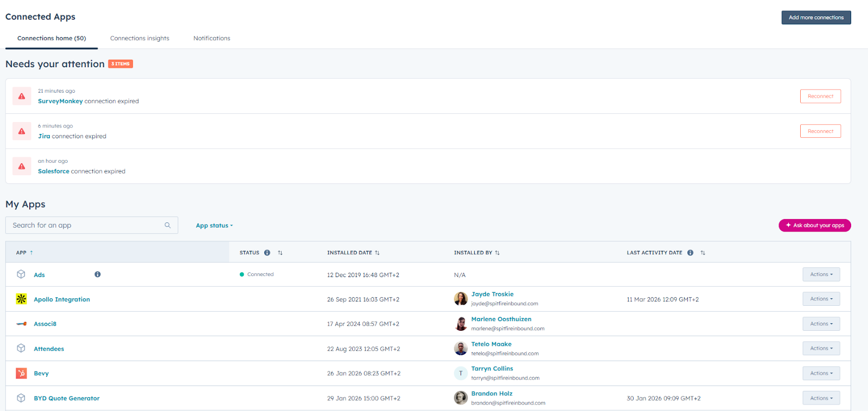Click the Jira warning alert icon
Image resolution: width=868 pixels, height=411 pixels.
[x=22, y=131]
